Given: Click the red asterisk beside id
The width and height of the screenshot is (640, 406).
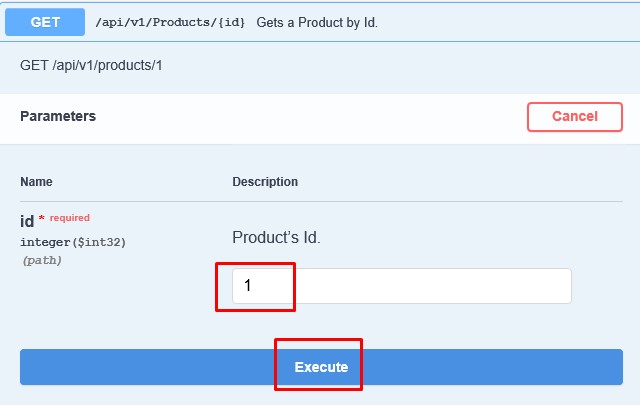Looking at the screenshot, I should point(41,218).
